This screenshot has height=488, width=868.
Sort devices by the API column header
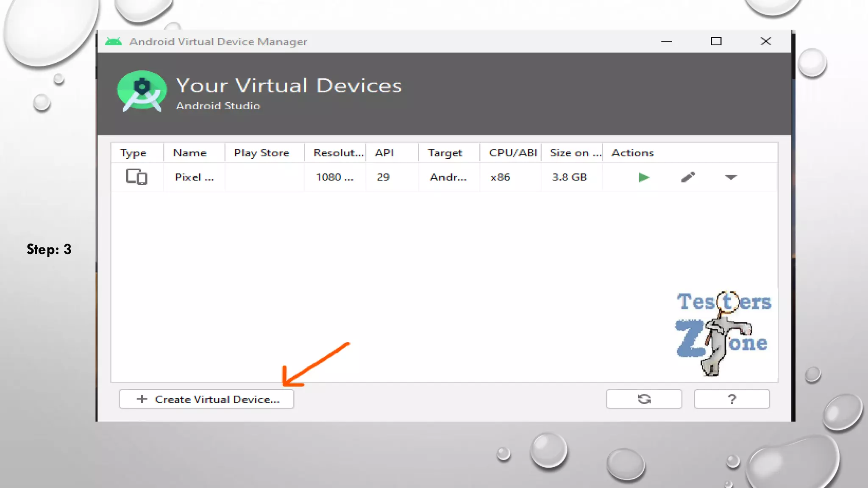point(384,153)
